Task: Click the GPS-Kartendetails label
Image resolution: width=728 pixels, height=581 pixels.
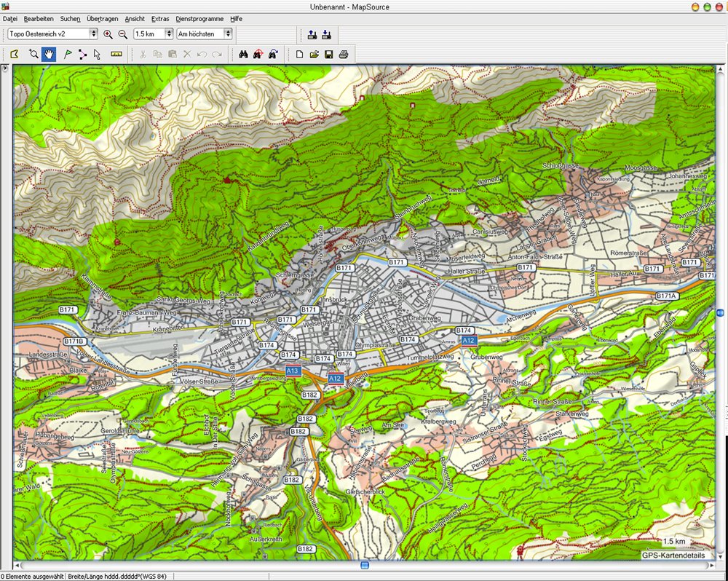Action: point(673,555)
